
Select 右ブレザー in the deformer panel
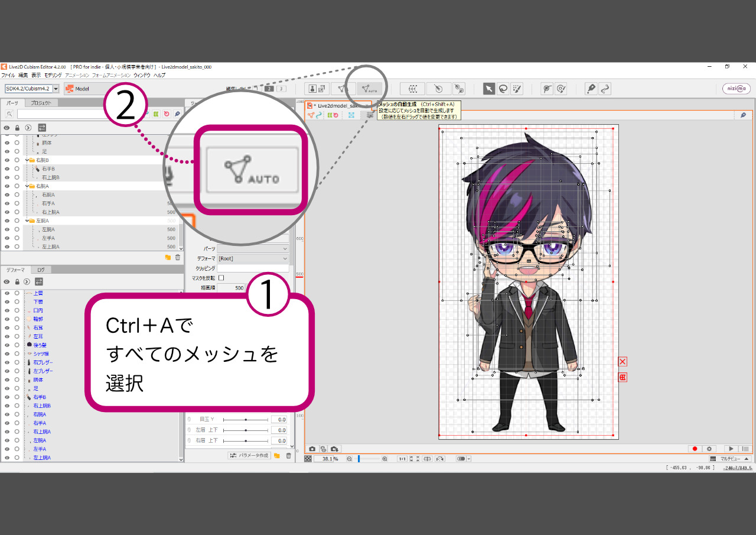click(x=43, y=362)
